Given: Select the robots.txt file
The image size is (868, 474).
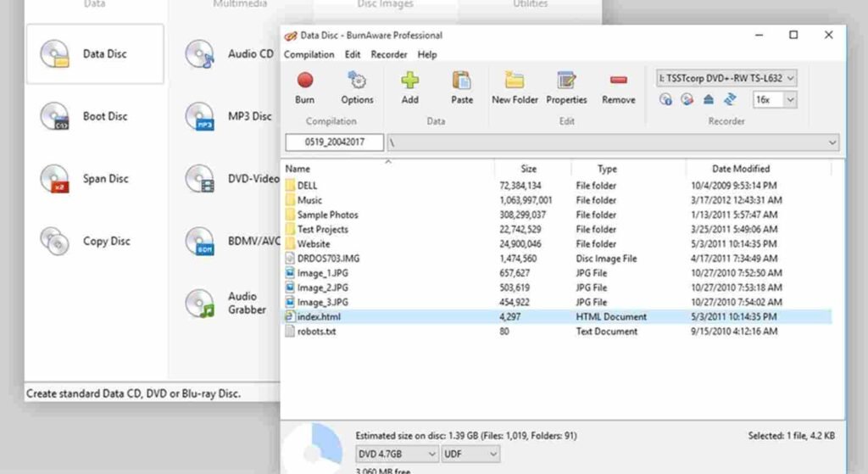Looking at the screenshot, I should pos(557,332).
